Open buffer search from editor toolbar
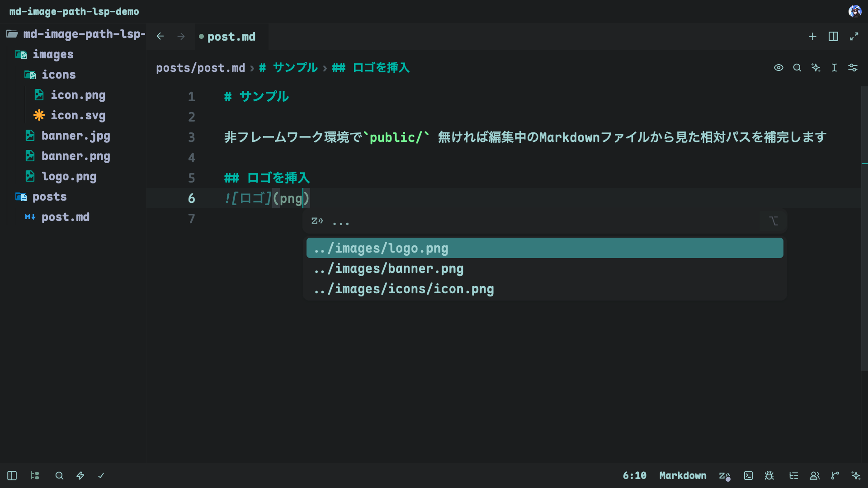Viewport: 868px width, 488px height. click(x=797, y=68)
